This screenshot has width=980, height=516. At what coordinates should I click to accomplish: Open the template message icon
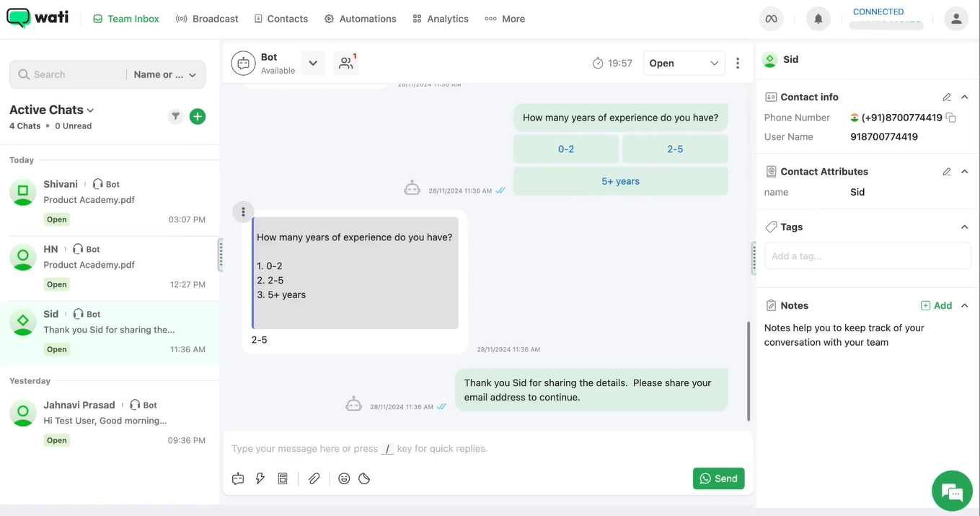283,478
